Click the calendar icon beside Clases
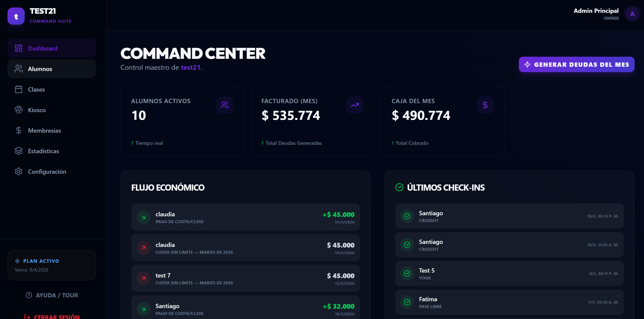 [18, 89]
